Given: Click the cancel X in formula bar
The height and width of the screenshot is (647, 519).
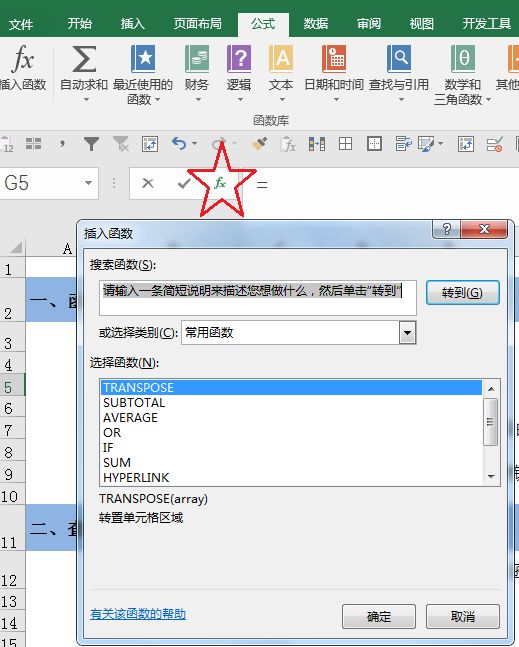Looking at the screenshot, I should point(148,183).
